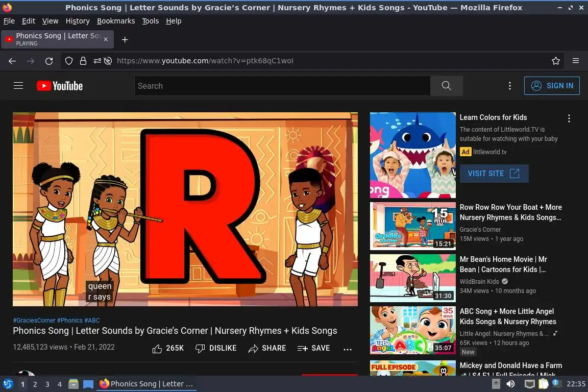
Task: Click the #ABC hashtag
Action: [x=92, y=321]
